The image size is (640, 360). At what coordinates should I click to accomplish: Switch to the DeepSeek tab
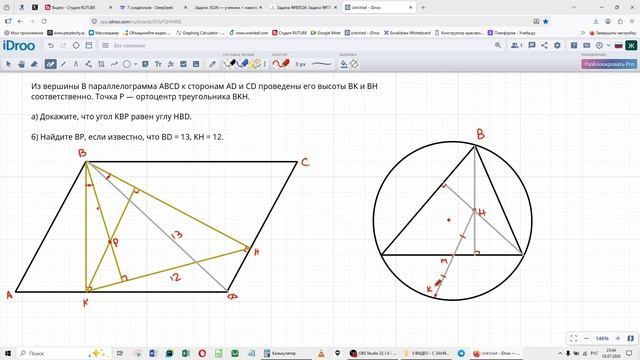(153, 7)
